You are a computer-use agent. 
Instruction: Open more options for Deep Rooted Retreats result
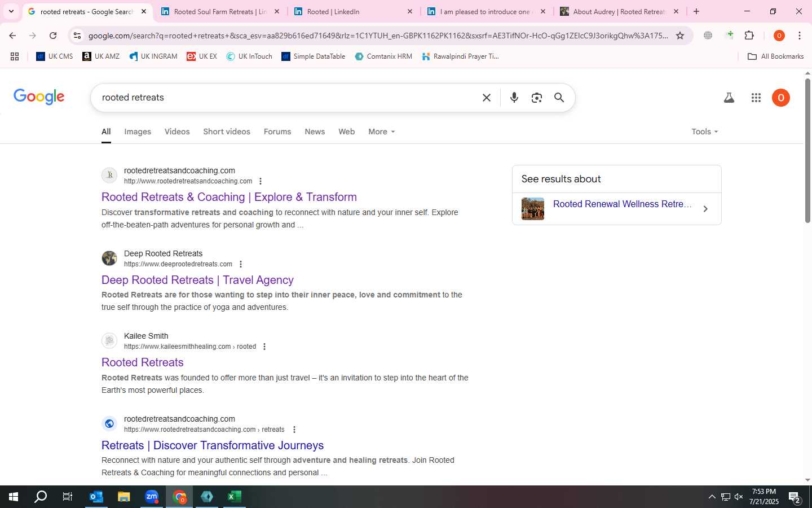coord(241,264)
